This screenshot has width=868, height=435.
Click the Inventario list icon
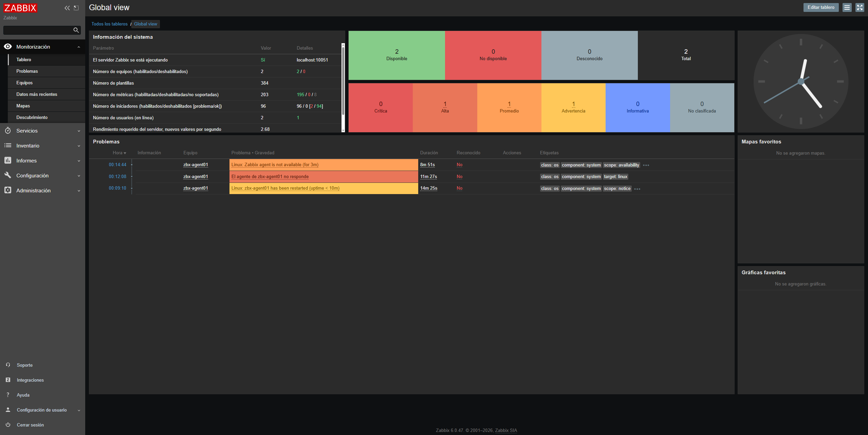(8, 145)
